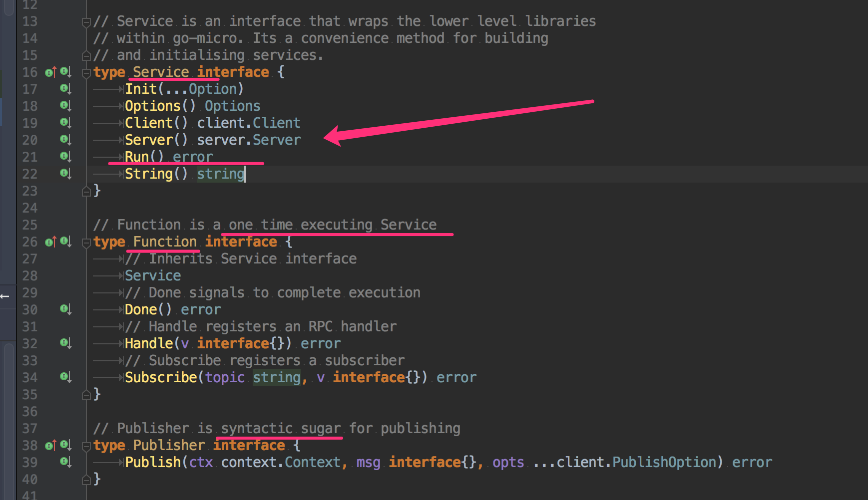Show implementations of the Publish method
868x500 pixels.
(x=66, y=463)
